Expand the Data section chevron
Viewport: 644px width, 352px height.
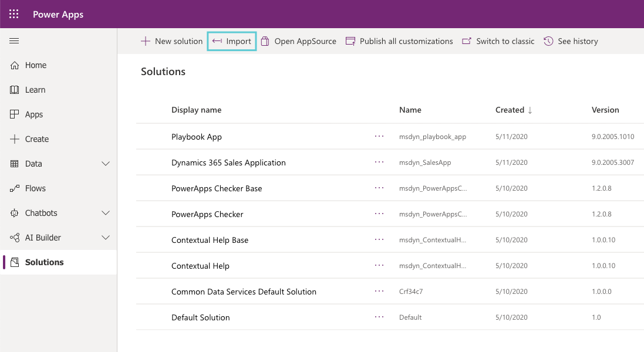pyautogui.click(x=106, y=164)
